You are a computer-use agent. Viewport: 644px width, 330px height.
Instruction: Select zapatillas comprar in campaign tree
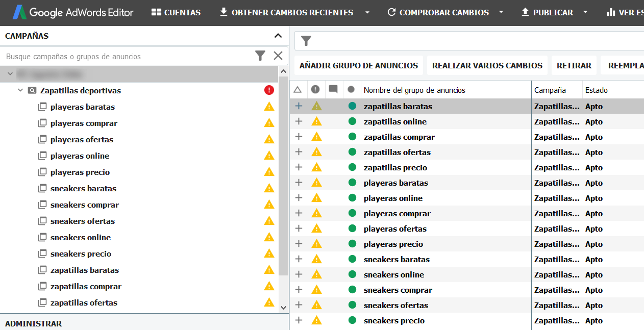[x=86, y=287]
